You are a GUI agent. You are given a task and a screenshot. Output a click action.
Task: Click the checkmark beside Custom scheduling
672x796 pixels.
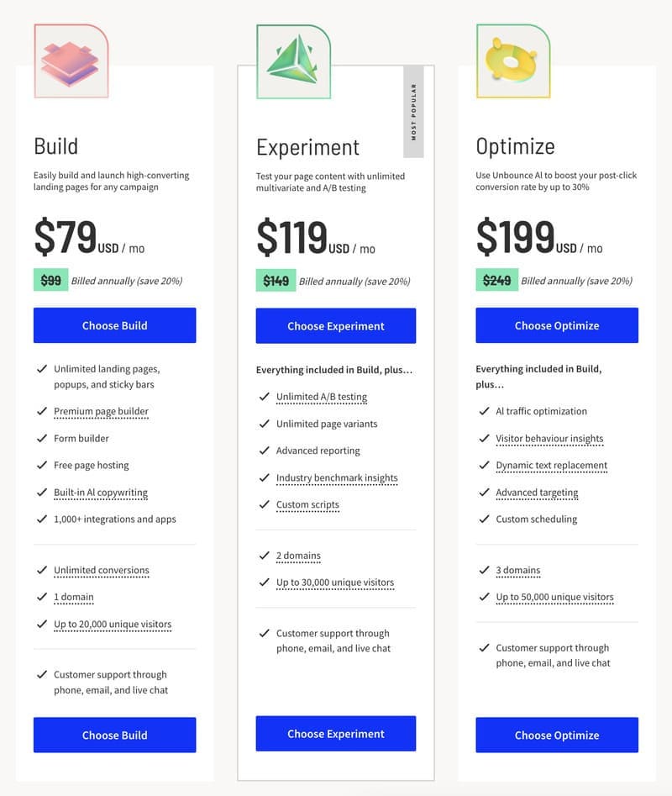[484, 519]
